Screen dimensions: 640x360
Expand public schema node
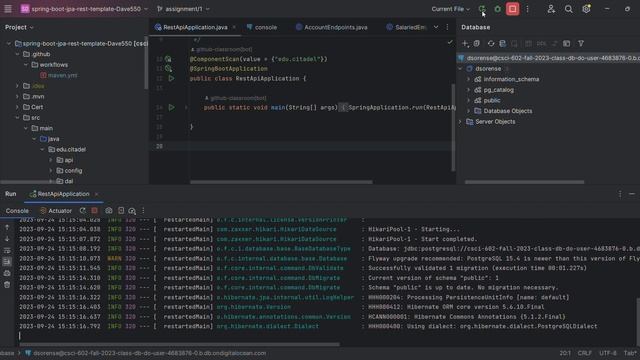(x=469, y=100)
